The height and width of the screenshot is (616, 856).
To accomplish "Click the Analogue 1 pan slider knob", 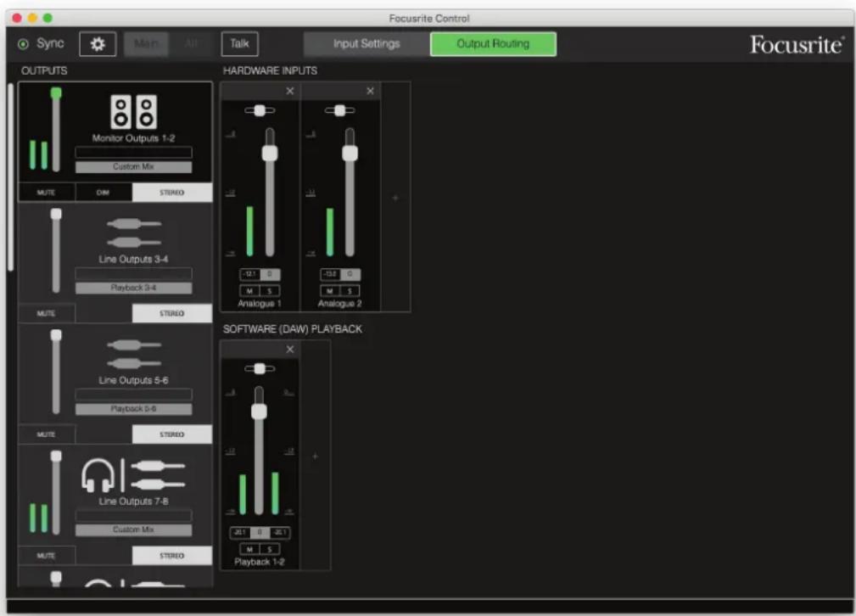I will 260,111.
